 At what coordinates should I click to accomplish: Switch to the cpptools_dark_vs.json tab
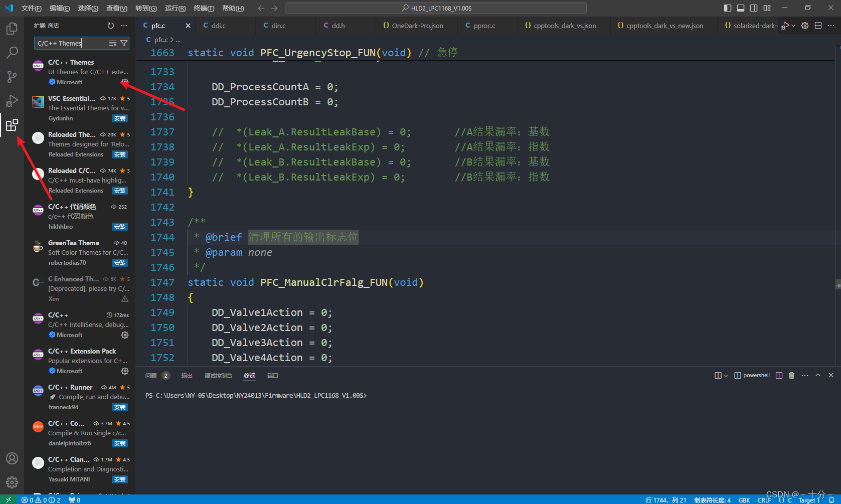(565, 26)
